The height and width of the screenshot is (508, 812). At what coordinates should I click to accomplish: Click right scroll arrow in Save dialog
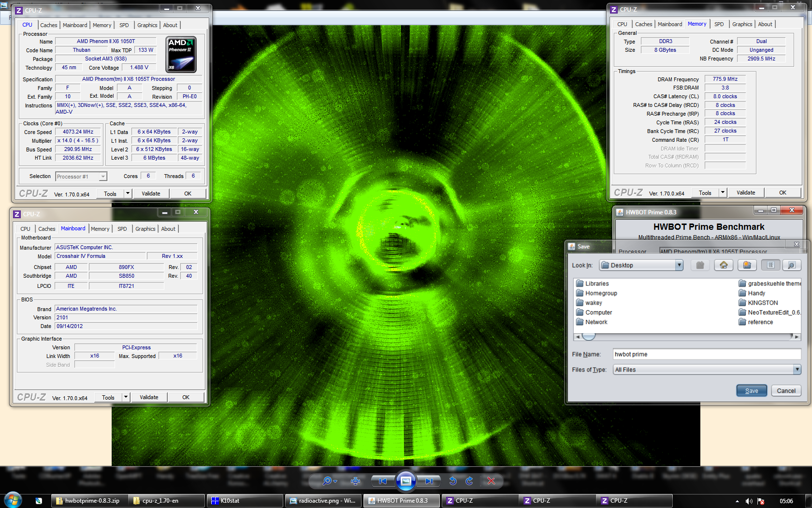[797, 337]
